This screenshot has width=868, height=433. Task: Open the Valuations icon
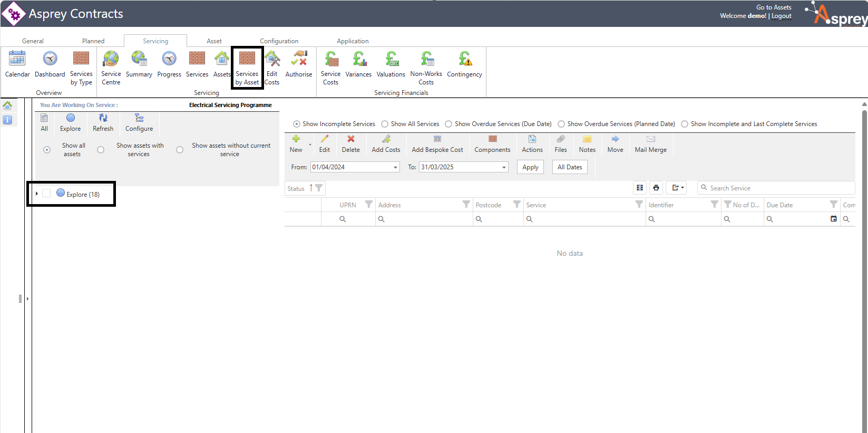(x=391, y=64)
